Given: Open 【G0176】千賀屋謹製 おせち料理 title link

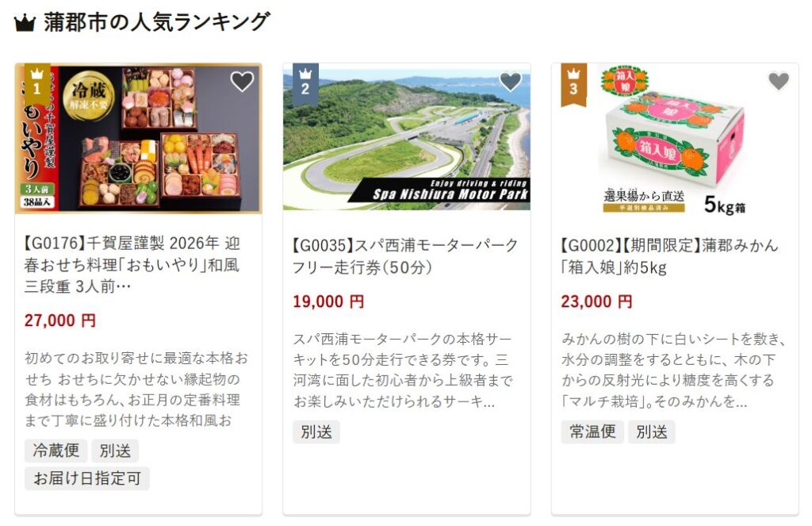Looking at the screenshot, I should pyautogui.click(x=132, y=265).
